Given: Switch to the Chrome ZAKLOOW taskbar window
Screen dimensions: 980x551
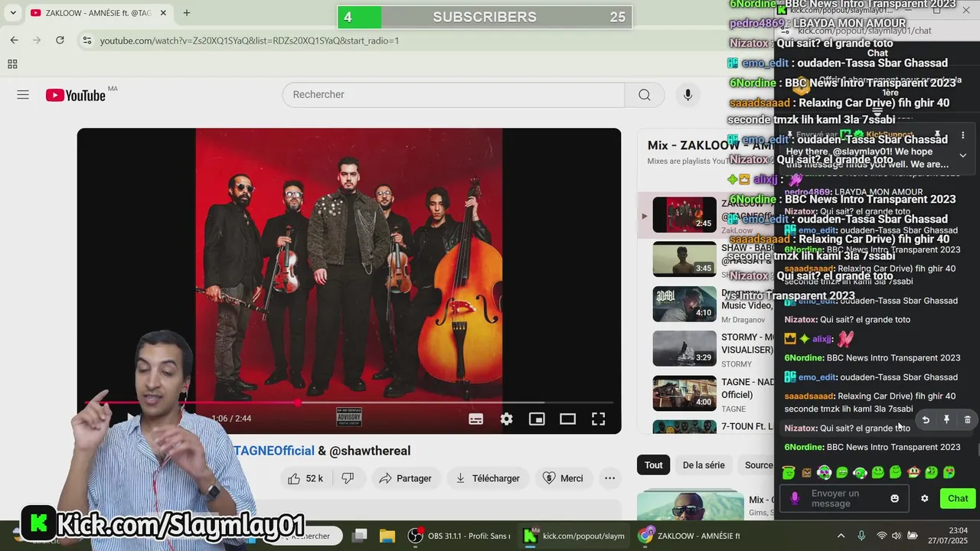Looking at the screenshot, I should coord(689,536).
